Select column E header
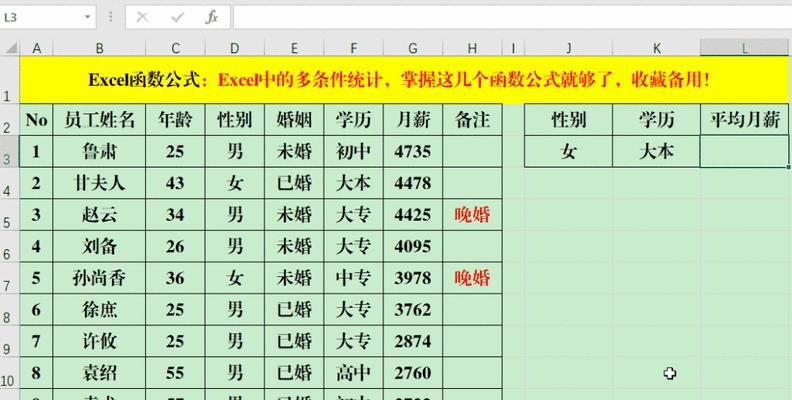This screenshot has height=400, width=792. (x=294, y=48)
